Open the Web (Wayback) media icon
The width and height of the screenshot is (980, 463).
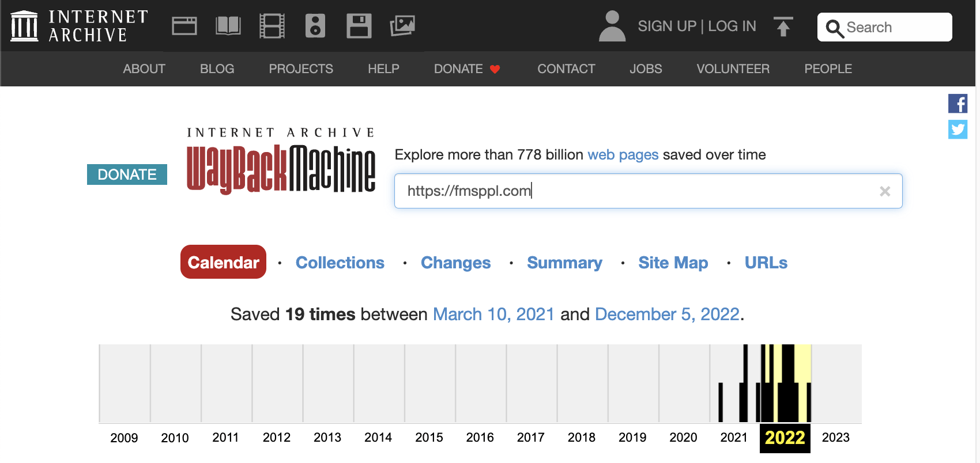pyautogui.click(x=184, y=26)
